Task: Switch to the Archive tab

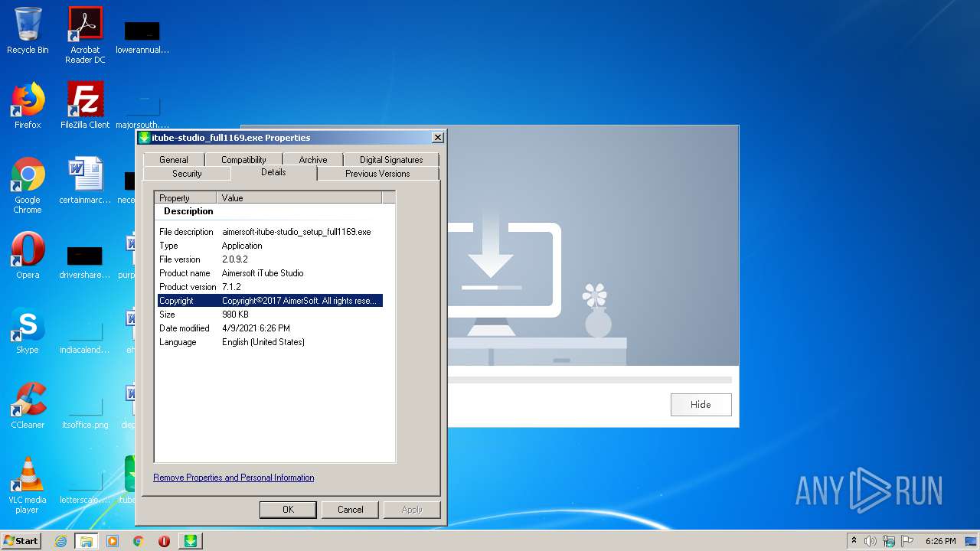Action: pos(313,160)
